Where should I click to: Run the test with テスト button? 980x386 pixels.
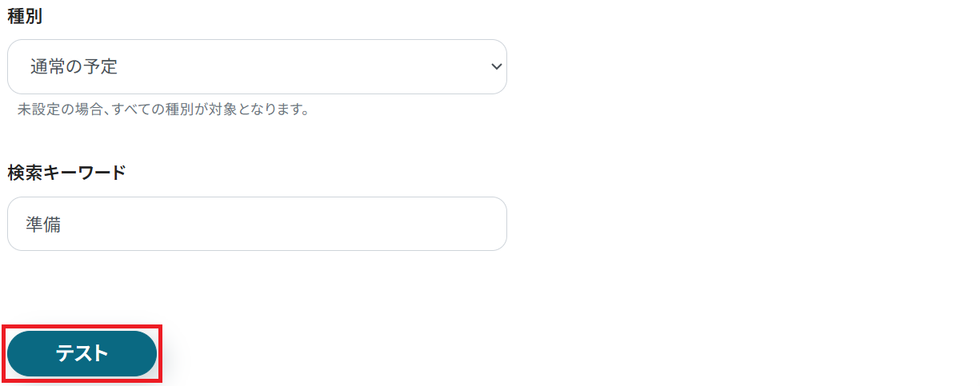(82, 353)
